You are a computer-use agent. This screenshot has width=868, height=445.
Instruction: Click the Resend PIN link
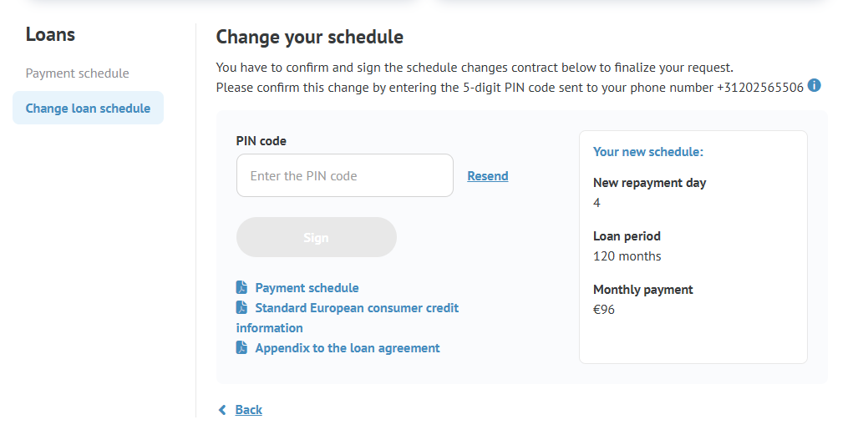(x=488, y=176)
